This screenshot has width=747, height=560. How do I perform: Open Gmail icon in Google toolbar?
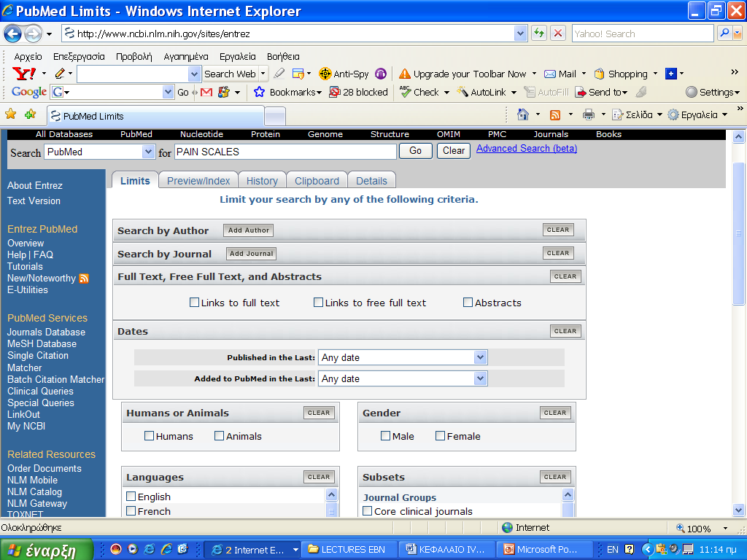pos(206,92)
